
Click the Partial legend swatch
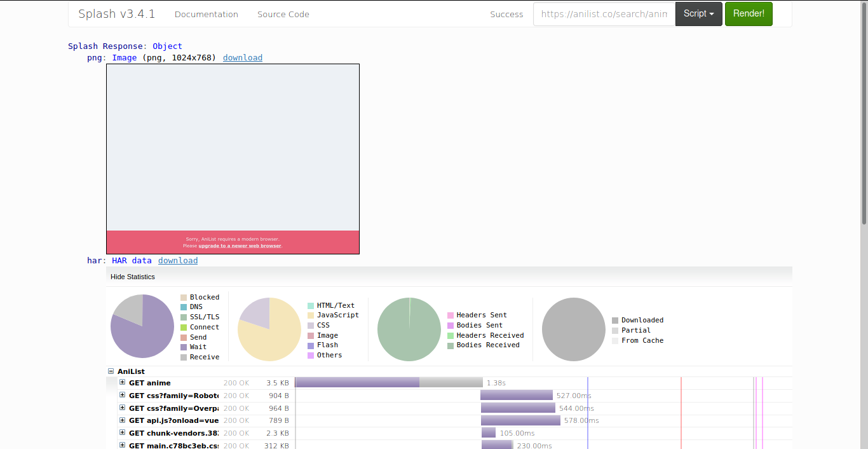615,331
